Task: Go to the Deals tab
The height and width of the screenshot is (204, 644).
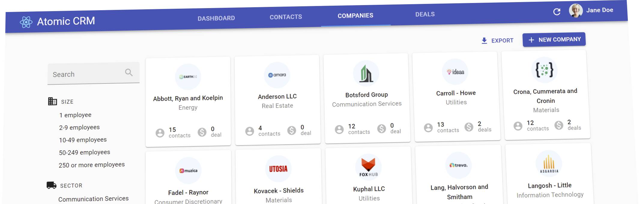Action: [425, 14]
